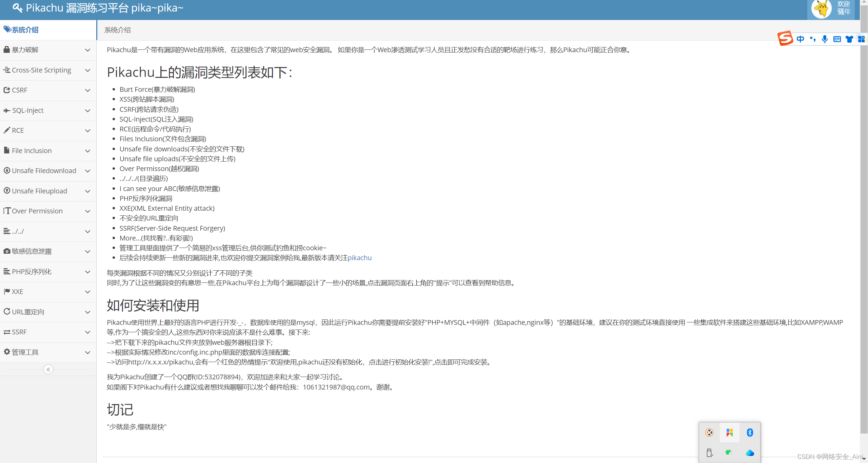Click the lock icon beside 暴力破解
Screen dimensions: 868x463
(6, 49)
